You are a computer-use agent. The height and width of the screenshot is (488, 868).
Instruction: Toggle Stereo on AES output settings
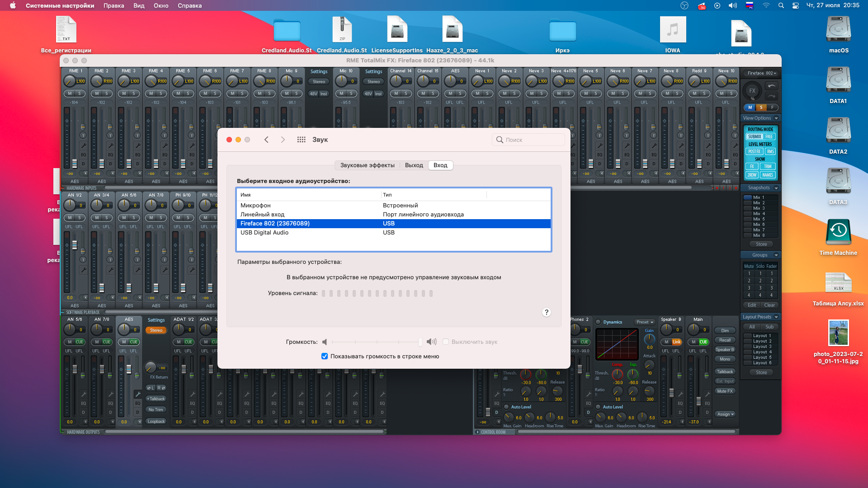[x=156, y=330]
